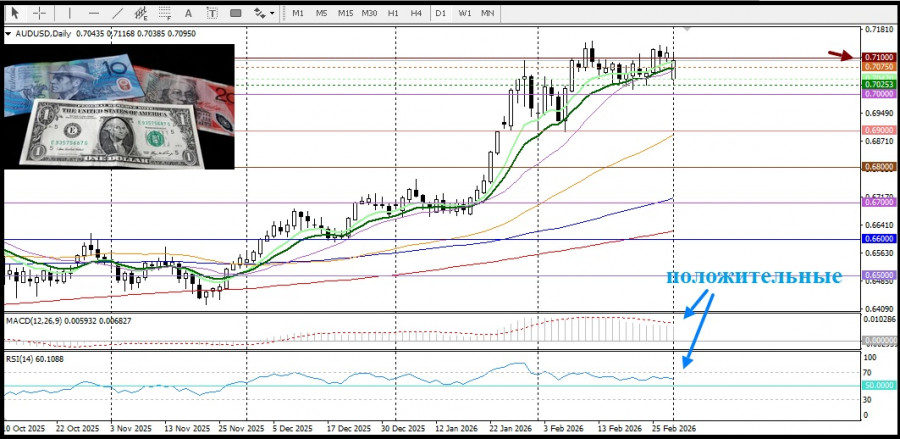
Task: Click the 0.70253 price level label
Action: (879, 84)
